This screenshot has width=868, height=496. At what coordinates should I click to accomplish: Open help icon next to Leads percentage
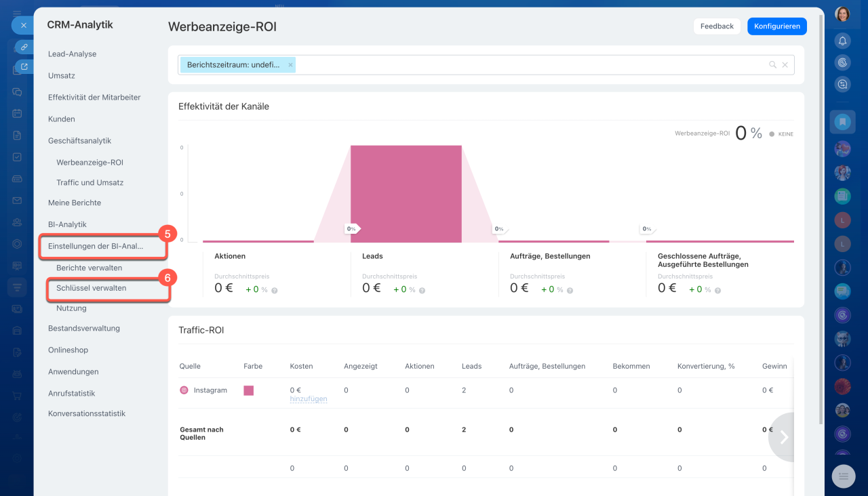click(422, 290)
